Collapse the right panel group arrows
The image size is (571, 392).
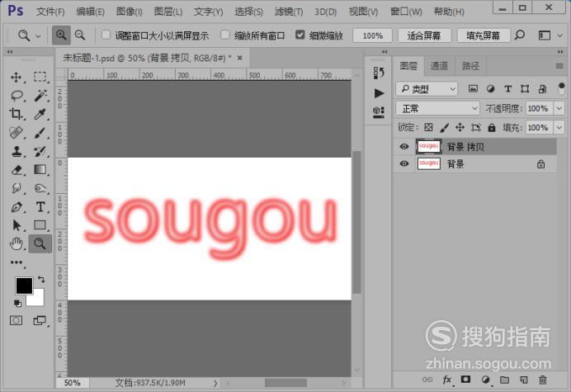click(560, 52)
